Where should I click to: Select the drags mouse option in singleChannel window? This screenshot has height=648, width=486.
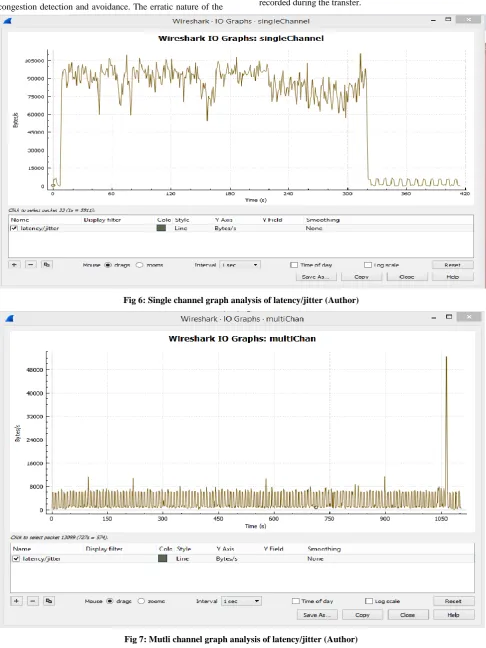108,265
